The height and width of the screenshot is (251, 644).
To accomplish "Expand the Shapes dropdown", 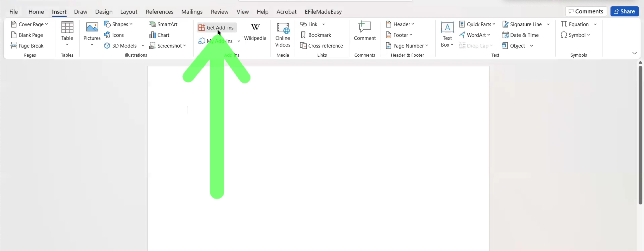I will (x=118, y=24).
